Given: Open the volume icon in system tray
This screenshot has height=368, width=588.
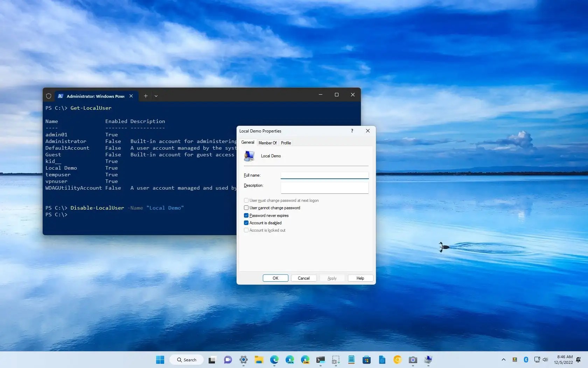Looking at the screenshot, I should [545, 360].
